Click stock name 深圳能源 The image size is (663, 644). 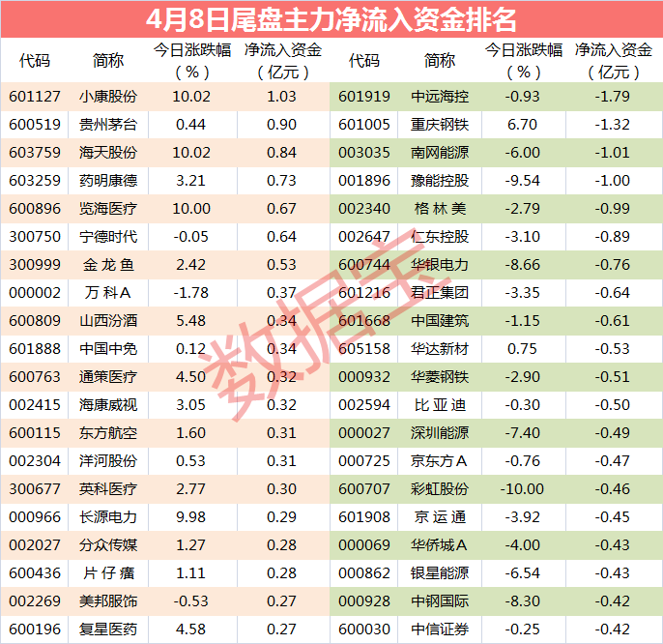(x=440, y=433)
